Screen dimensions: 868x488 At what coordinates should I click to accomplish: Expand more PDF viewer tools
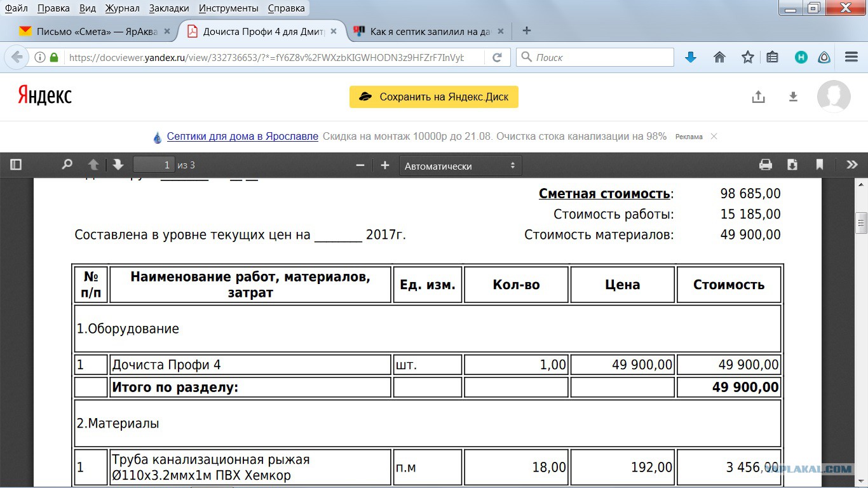point(852,165)
